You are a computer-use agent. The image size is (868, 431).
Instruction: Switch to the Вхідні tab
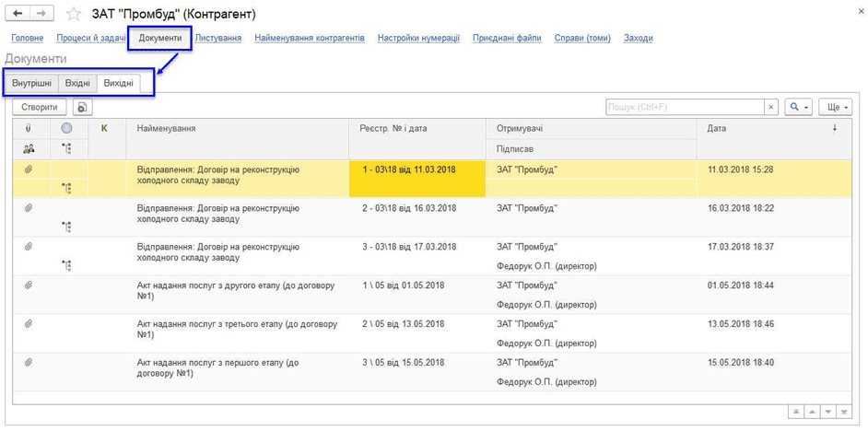coord(77,84)
